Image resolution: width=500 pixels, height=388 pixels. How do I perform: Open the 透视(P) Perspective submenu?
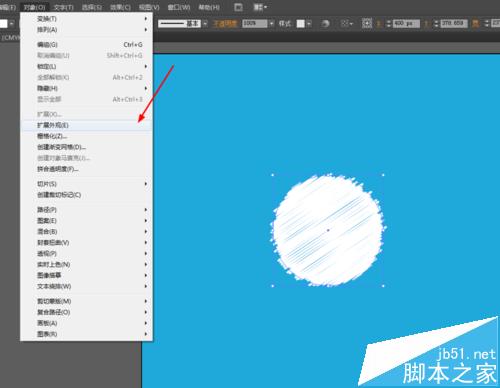pos(87,254)
